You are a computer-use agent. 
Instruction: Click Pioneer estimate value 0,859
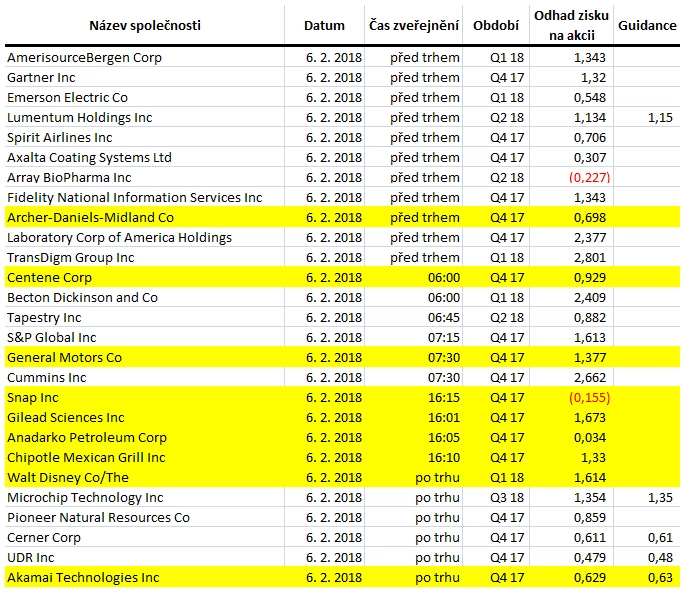[590, 518]
